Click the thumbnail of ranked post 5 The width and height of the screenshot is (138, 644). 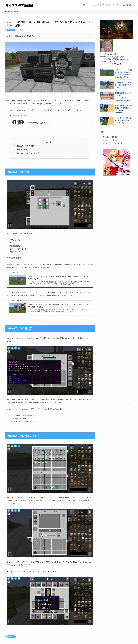pos(107,121)
